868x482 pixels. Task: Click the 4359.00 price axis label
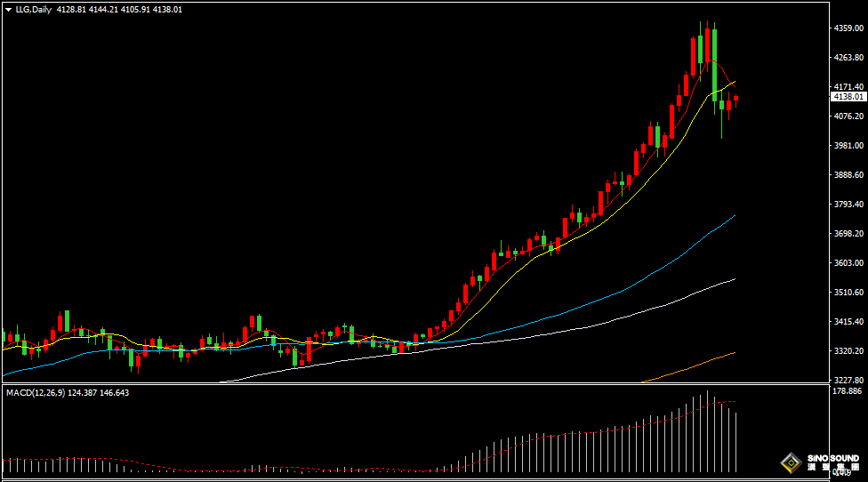tap(848, 28)
